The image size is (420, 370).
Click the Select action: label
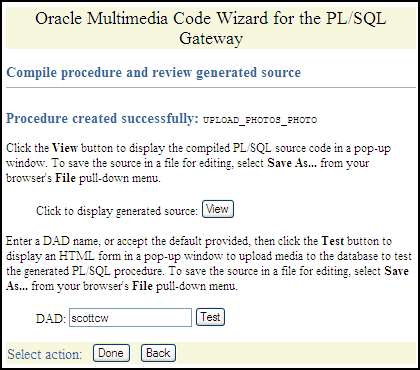[x=45, y=354]
